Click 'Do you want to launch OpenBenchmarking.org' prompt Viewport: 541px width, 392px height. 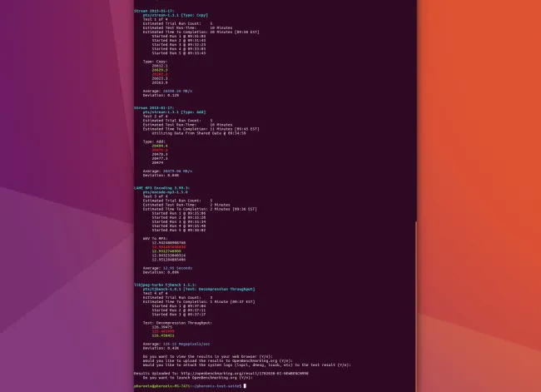(198, 378)
